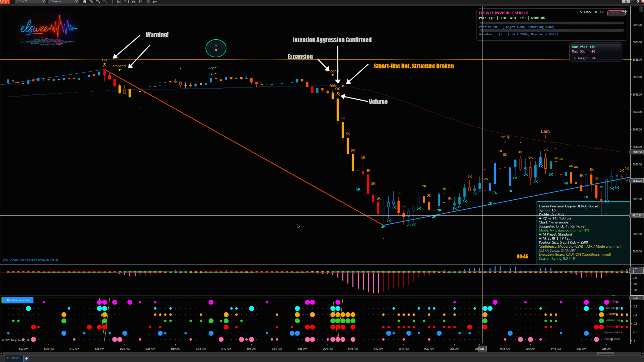Toggle the F button at chart corner
The height and width of the screenshot is (362, 644).
[641, 9]
